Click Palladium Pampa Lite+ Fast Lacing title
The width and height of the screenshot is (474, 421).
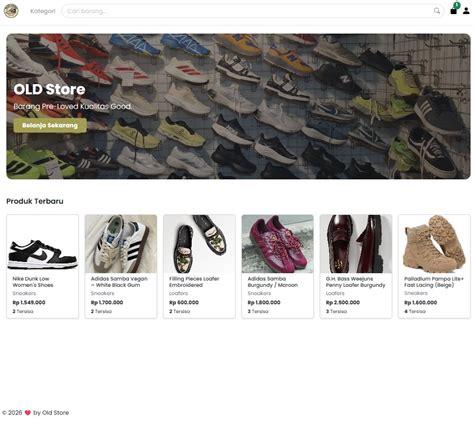pyautogui.click(x=434, y=282)
